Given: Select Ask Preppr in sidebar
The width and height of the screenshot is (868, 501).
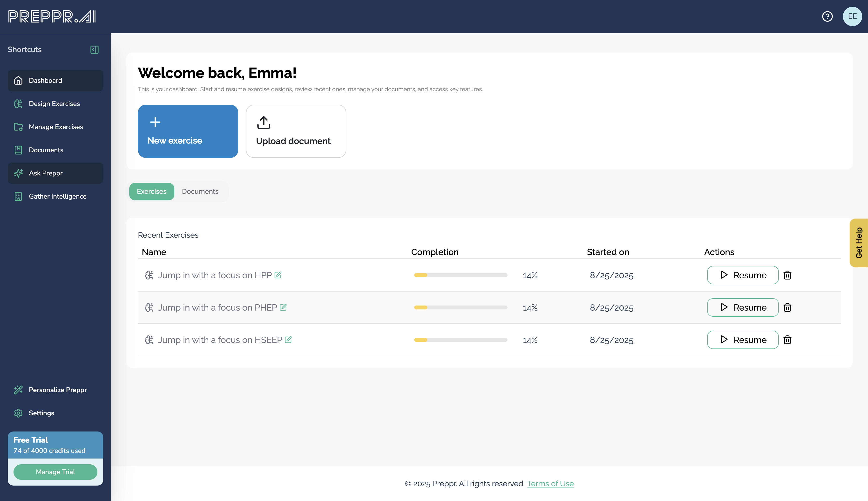Looking at the screenshot, I should pyautogui.click(x=55, y=173).
